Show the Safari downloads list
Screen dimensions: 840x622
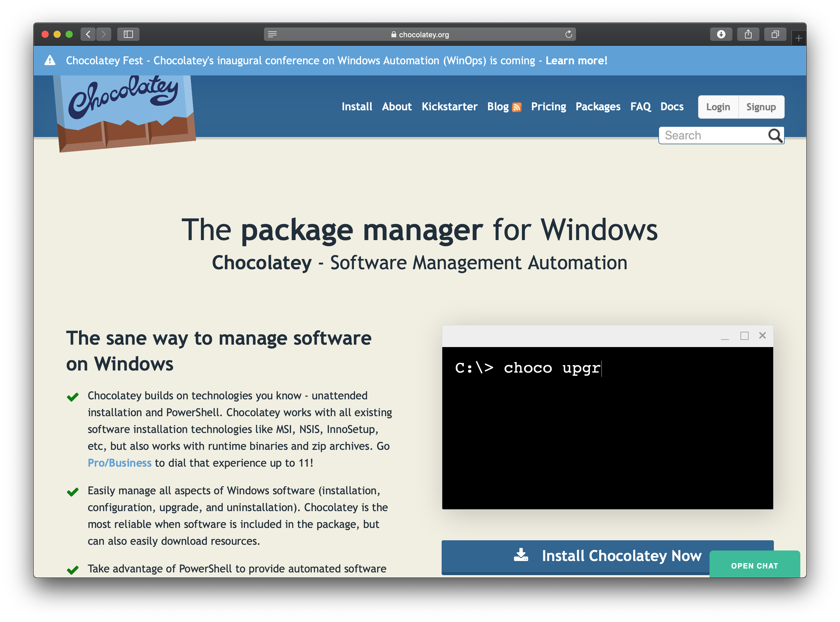(x=721, y=34)
